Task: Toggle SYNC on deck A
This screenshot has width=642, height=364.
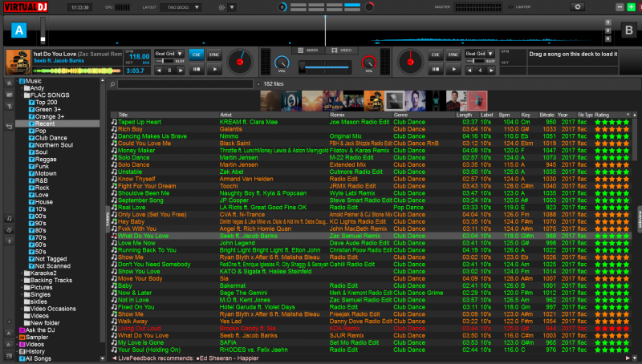Action: pyautogui.click(x=214, y=55)
